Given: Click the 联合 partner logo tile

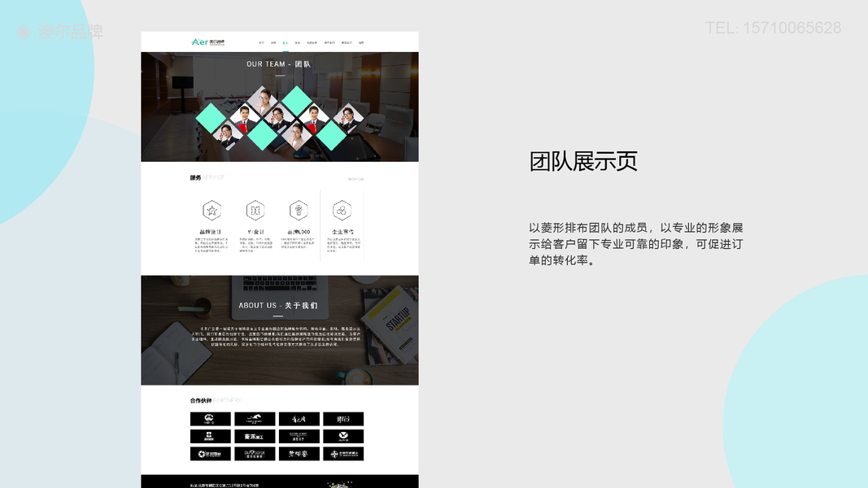Looking at the screenshot, I should [x=343, y=419].
